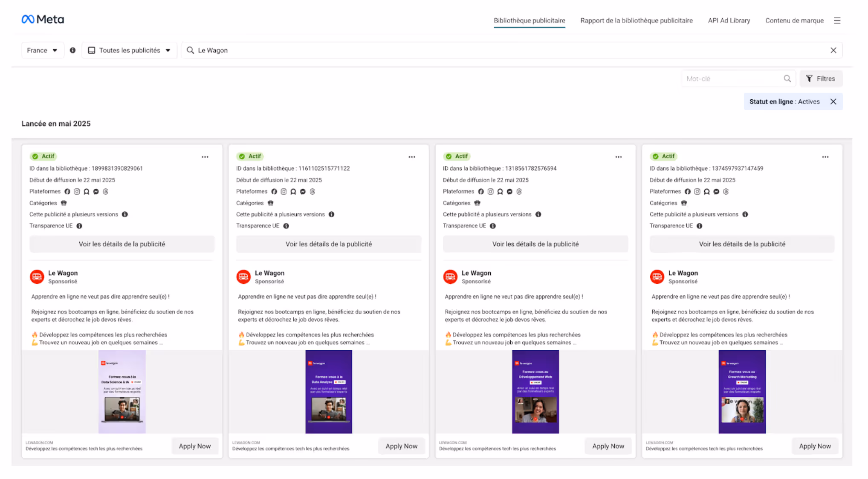868x479 pixels.
Task: Open options menu for ad 1899831390829061
Action: [x=205, y=157]
